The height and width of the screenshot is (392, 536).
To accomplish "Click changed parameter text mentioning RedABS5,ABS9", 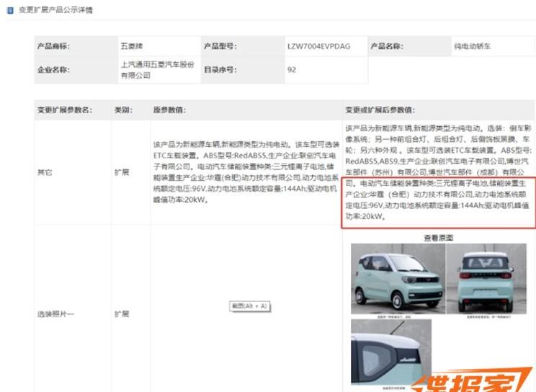I will 439,172.
